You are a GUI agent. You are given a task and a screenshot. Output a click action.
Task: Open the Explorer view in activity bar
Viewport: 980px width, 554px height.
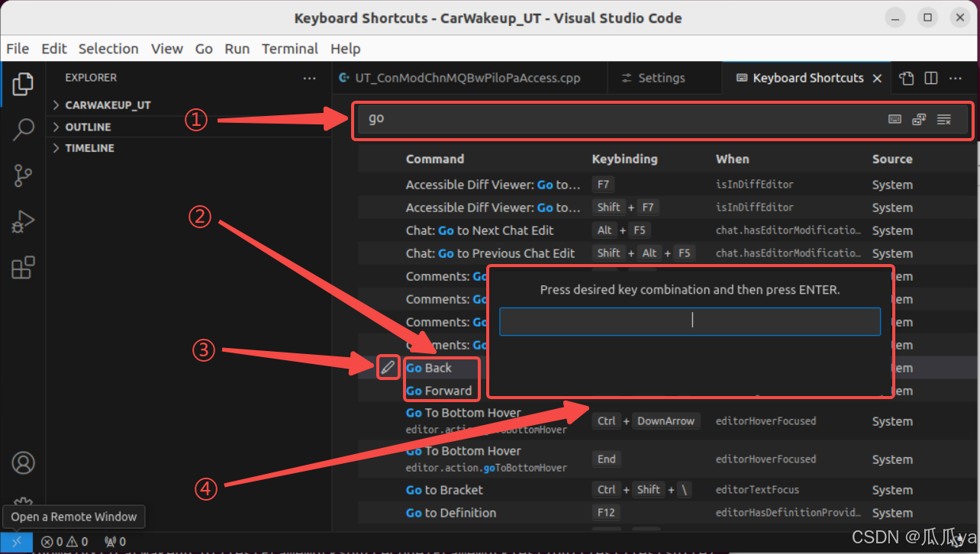(x=23, y=84)
